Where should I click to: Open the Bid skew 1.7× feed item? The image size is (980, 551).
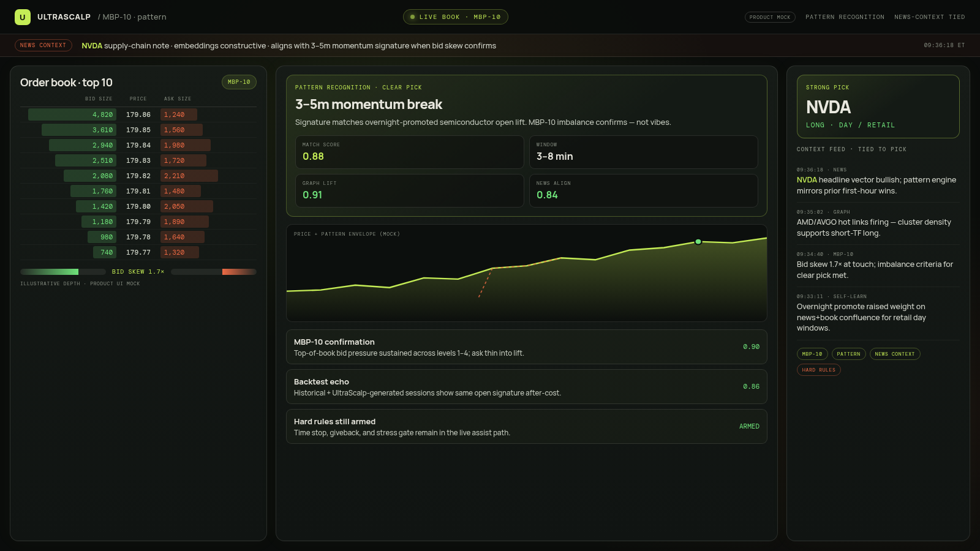[x=878, y=266]
